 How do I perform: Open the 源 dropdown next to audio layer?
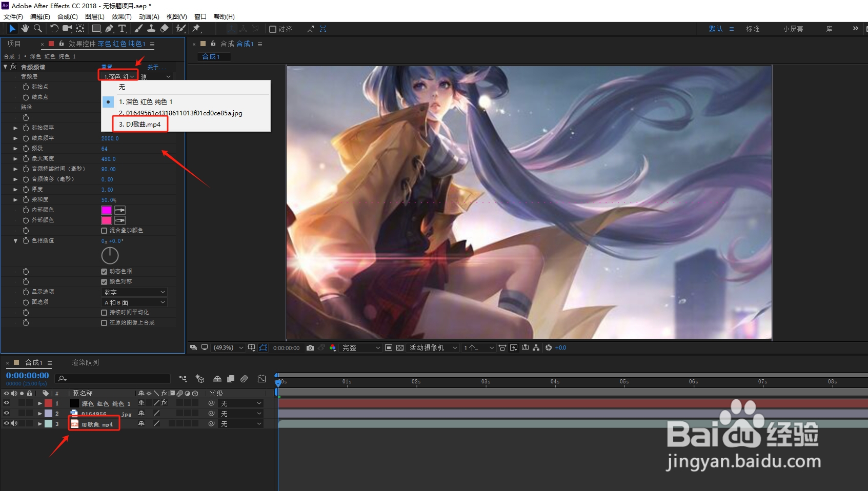click(x=156, y=76)
